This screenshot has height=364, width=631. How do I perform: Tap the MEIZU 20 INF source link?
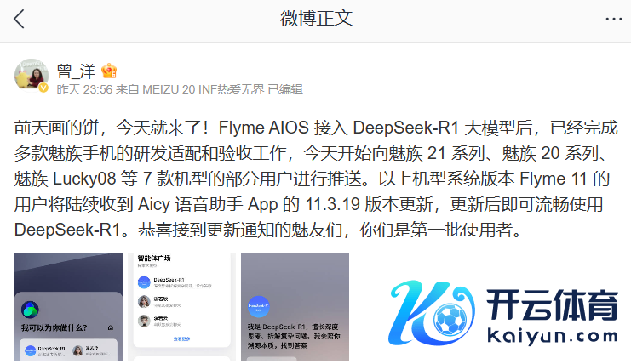tap(204, 89)
